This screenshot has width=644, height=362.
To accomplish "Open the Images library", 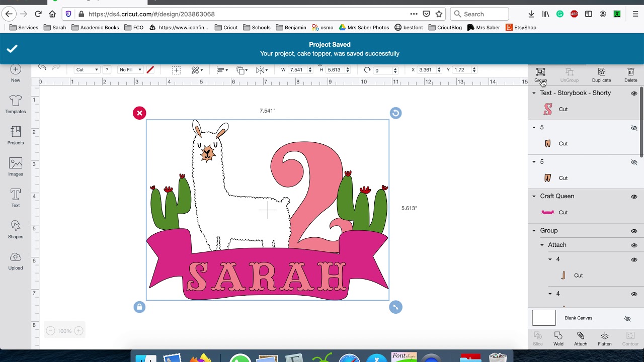I will (16, 167).
